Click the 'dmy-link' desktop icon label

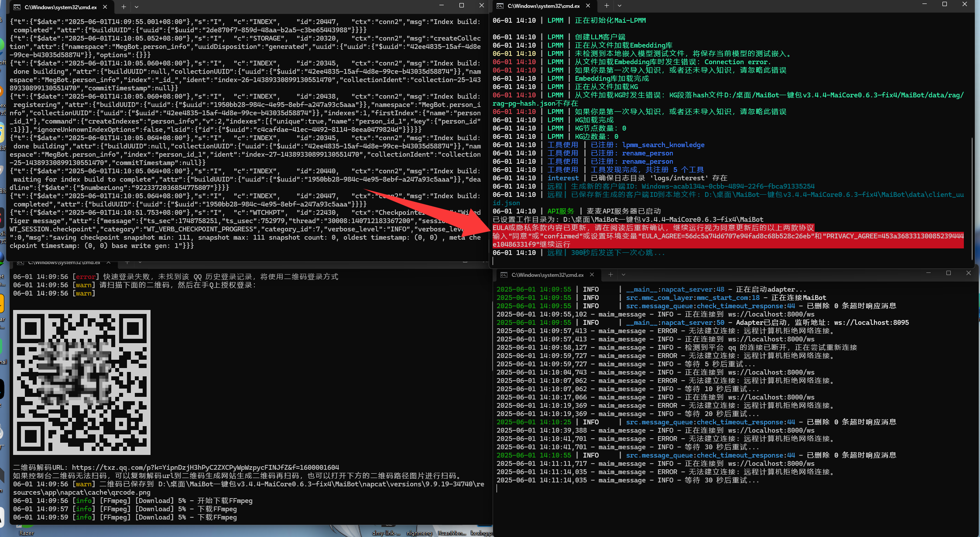(386, 533)
